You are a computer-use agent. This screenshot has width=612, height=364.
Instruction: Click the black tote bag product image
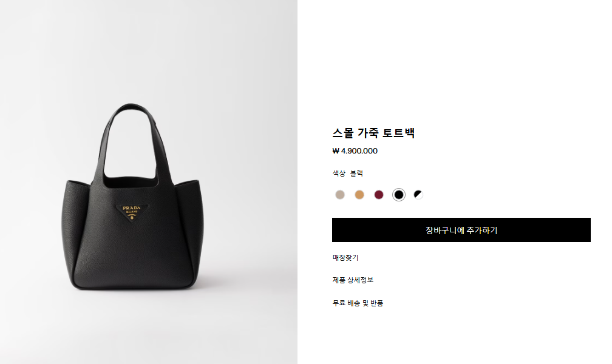[x=133, y=197]
